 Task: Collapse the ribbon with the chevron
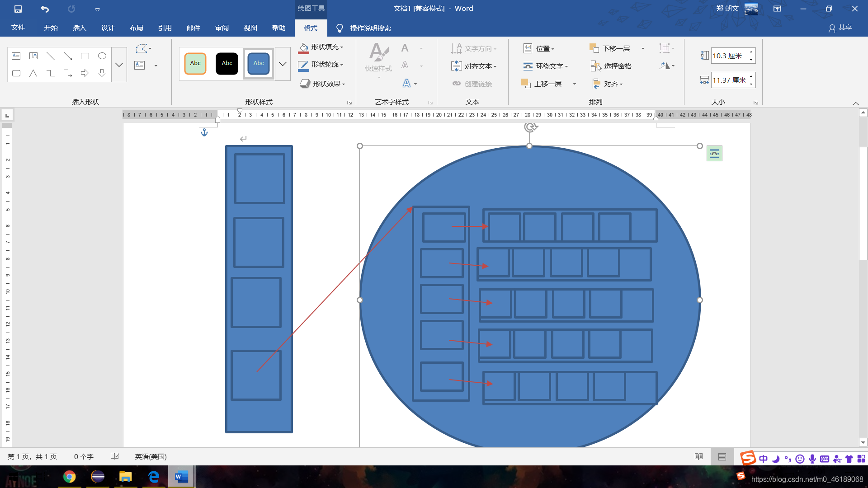855,103
